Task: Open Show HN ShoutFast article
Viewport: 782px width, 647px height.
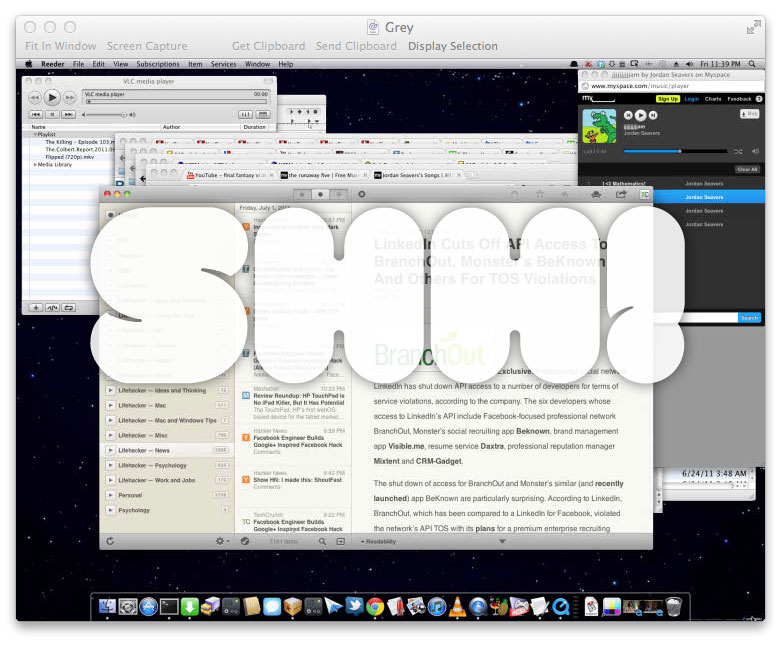Action: (293, 479)
